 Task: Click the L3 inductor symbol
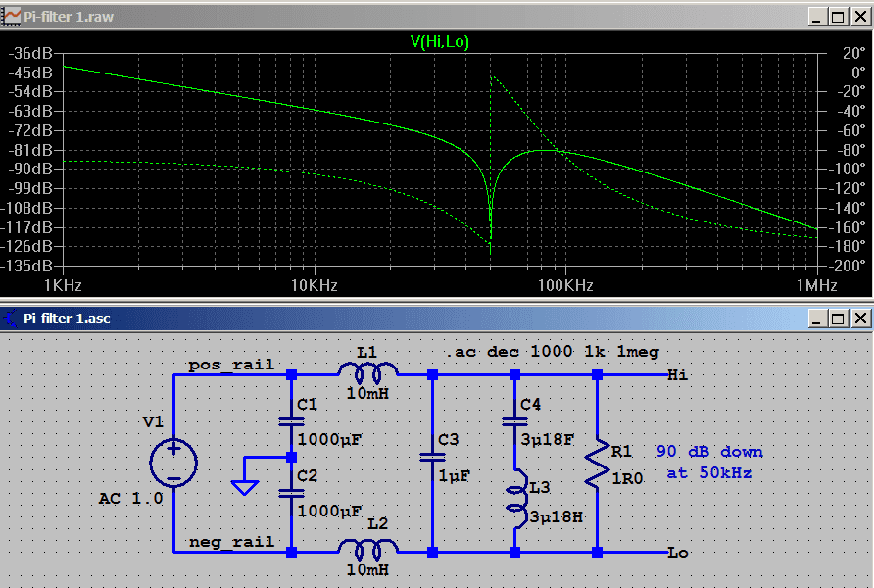pyautogui.click(x=513, y=496)
